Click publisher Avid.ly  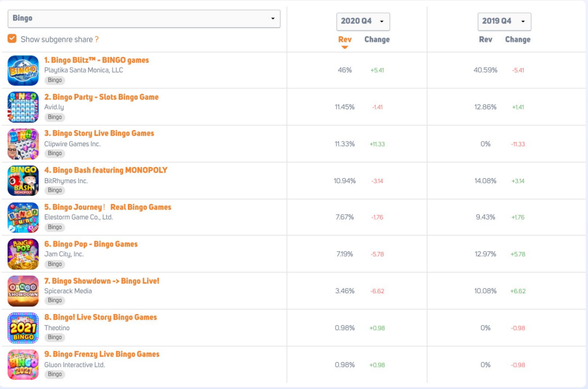point(54,107)
